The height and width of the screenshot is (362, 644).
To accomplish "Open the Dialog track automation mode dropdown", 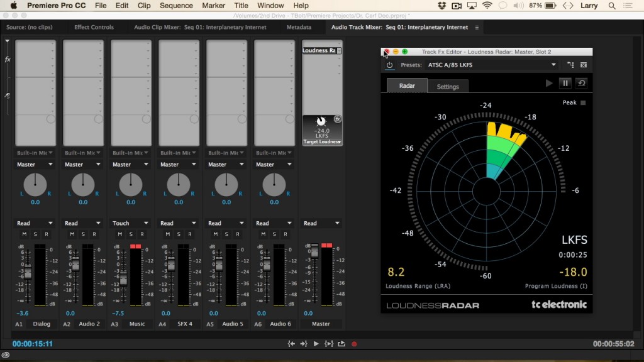I will click(x=35, y=223).
